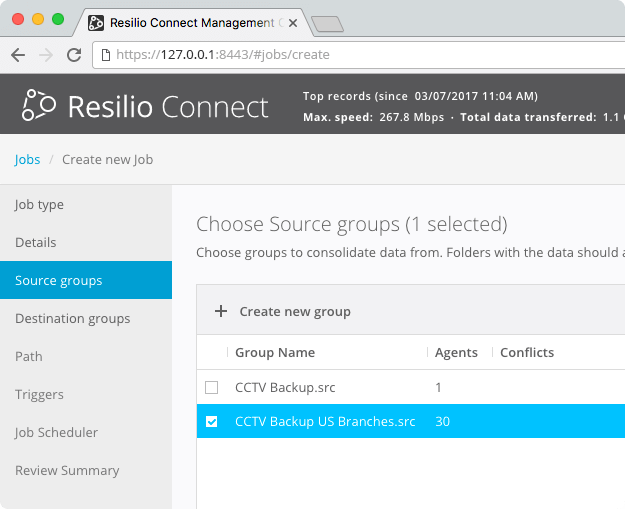Click the Max. speed 267.8 Mbps text

pyautogui.click(x=373, y=117)
